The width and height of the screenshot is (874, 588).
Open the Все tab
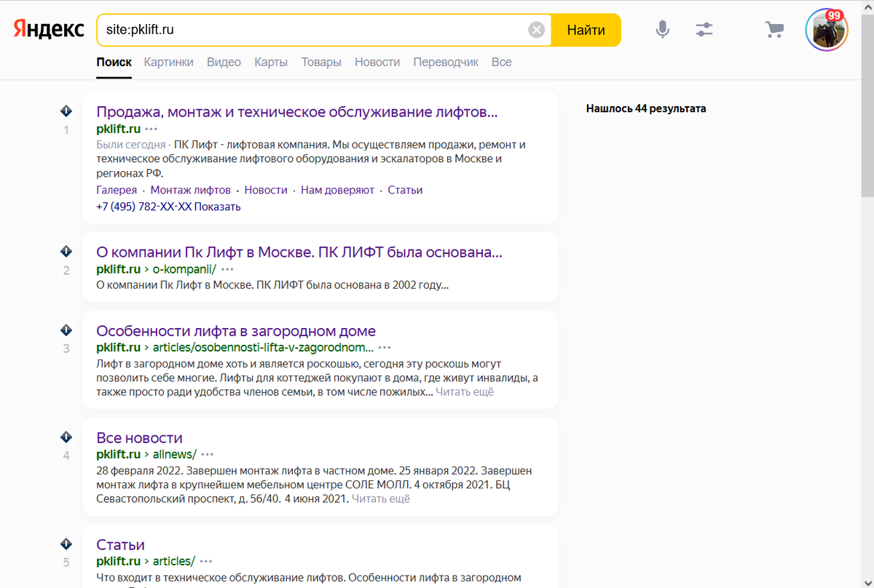coord(501,63)
